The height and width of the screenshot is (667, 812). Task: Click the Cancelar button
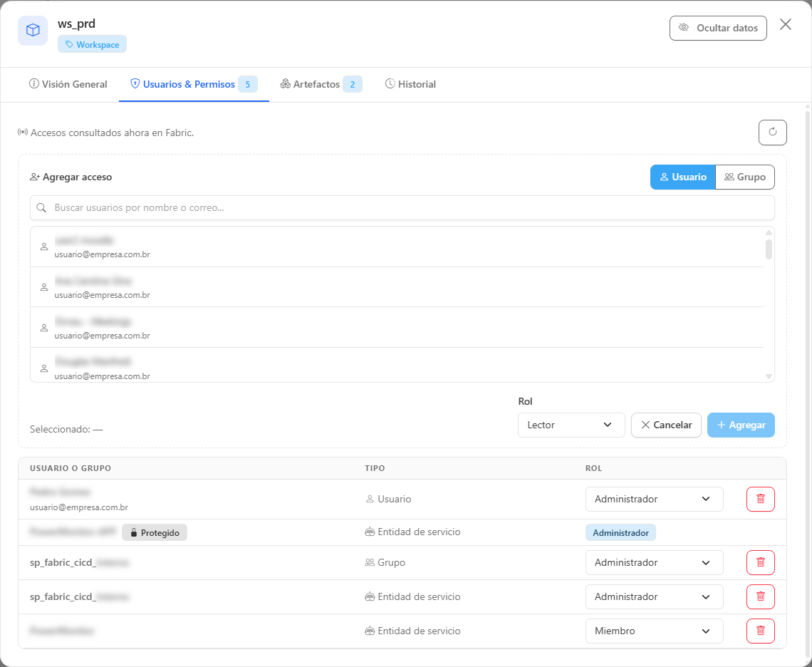click(x=666, y=425)
